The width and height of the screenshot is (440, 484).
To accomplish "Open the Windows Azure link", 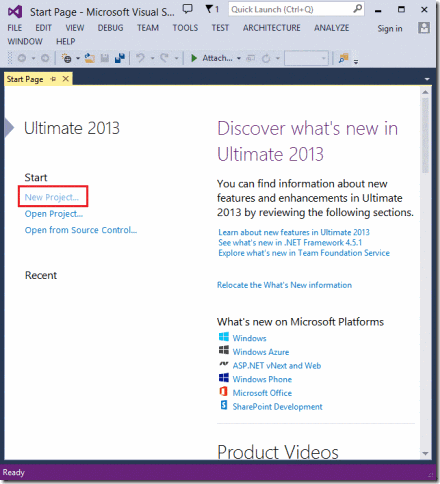I will click(261, 352).
